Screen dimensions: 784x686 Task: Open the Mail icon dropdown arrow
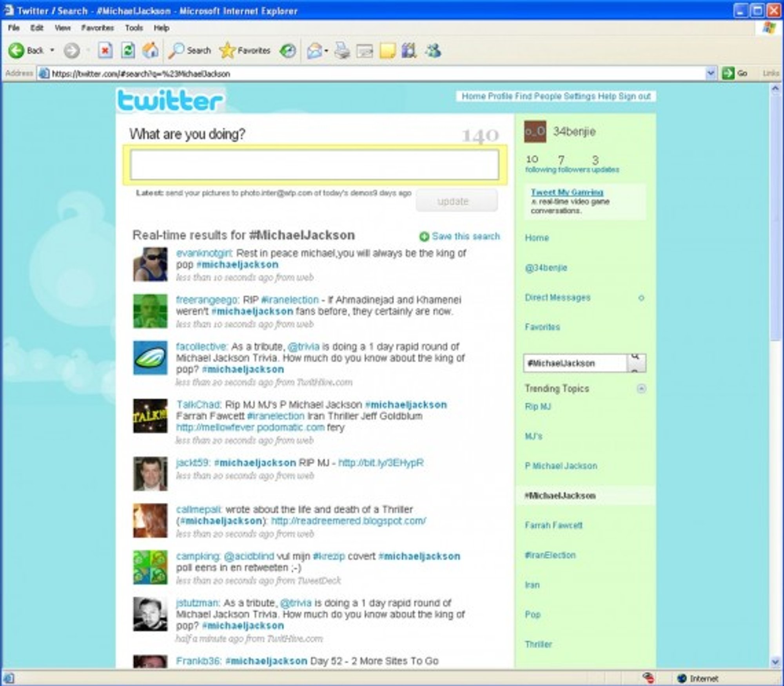pos(326,51)
